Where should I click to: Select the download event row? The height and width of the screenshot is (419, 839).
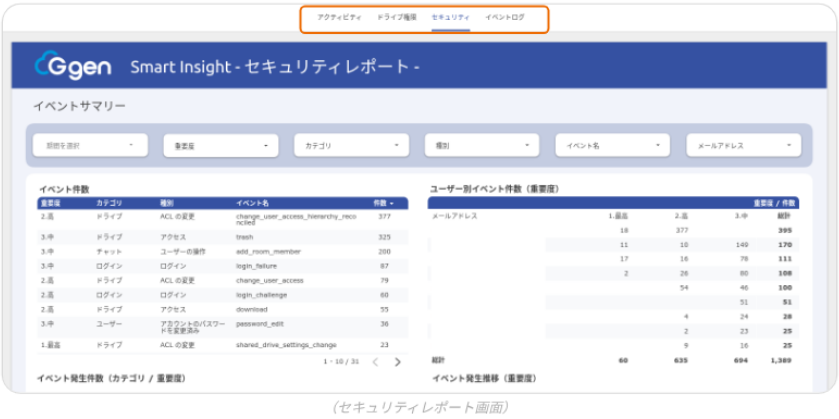pyautogui.click(x=222, y=309)
